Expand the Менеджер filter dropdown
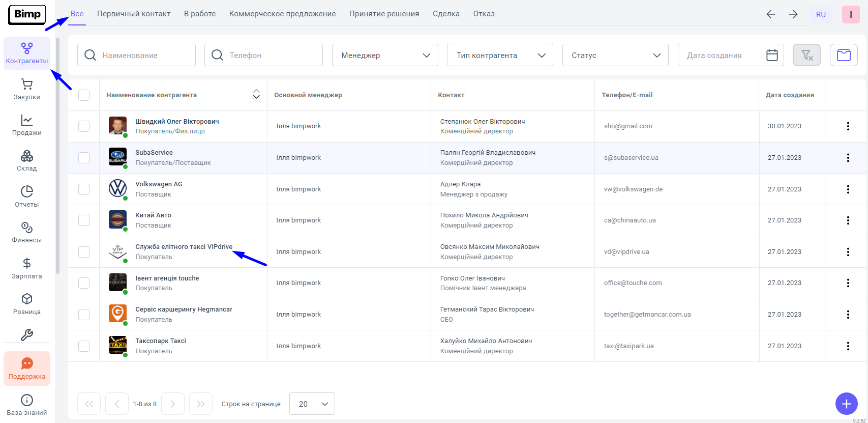This screenshot has width=868, height=423. click(385, 55)
